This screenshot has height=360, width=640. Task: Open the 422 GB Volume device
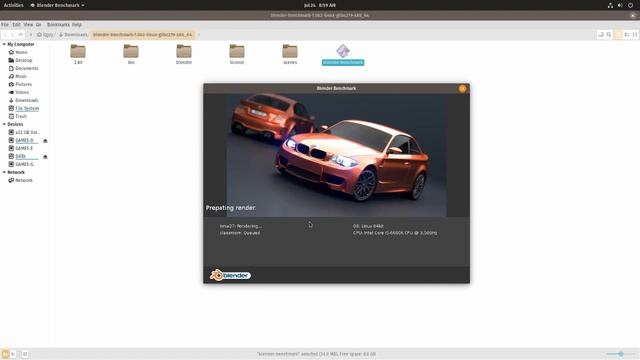24,132
